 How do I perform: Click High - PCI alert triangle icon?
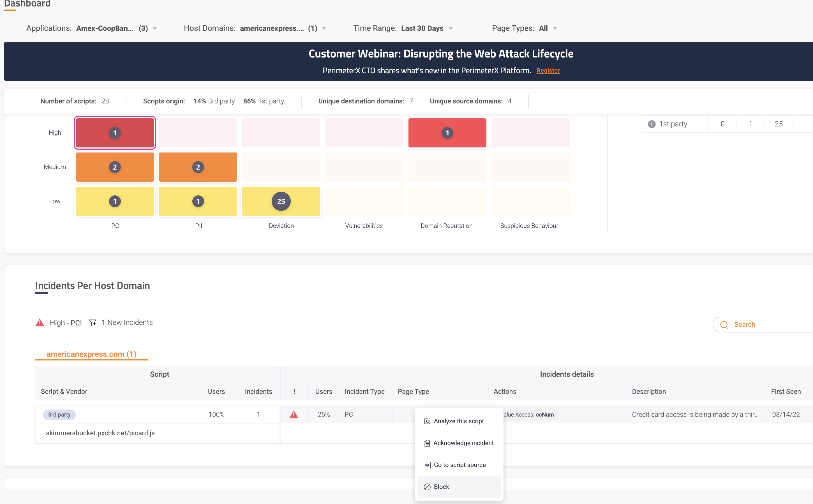40,323
